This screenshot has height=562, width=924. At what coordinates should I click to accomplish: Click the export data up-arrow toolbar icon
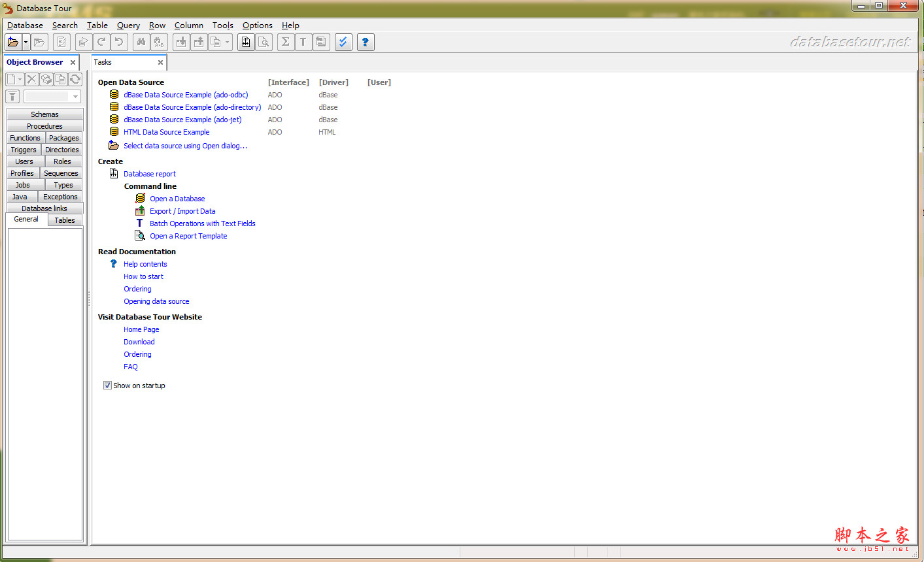[x=199, y=42]
